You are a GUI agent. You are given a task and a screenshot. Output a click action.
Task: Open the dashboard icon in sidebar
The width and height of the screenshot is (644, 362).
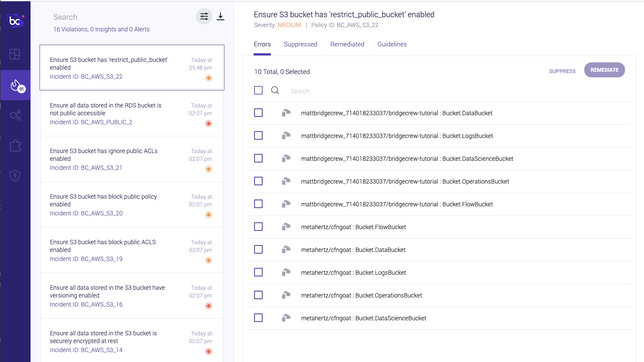[15, 54]
